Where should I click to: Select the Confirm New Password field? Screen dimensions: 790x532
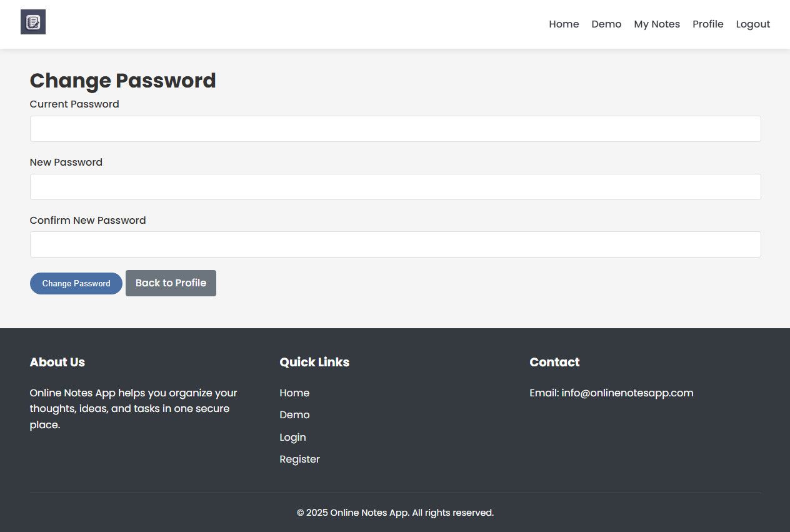point(395,244)
